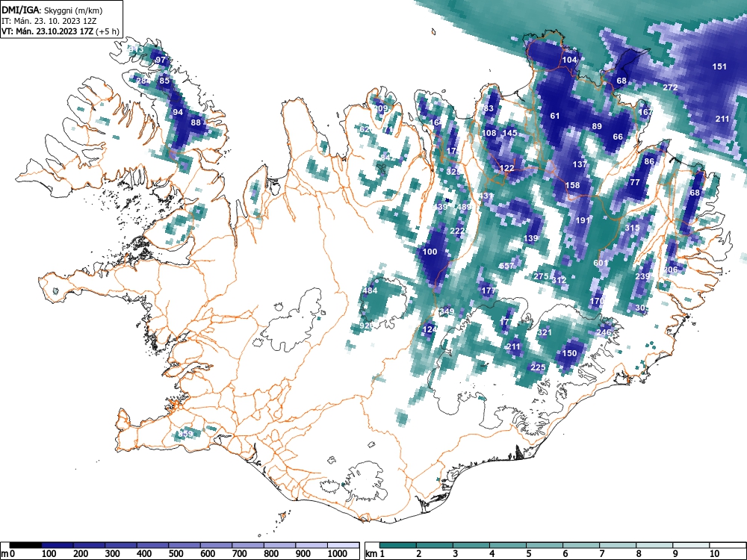The width and height of the screenshot is (747, 560).
Task: Click the visibility value 104 in the northeast
Action: coord(570,60)
